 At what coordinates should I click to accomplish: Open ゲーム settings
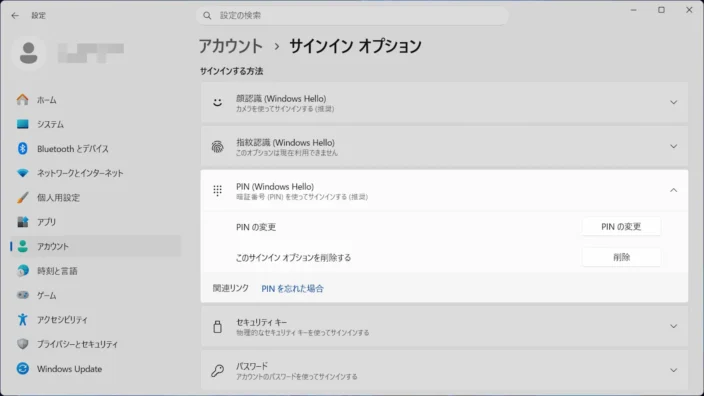96,295
